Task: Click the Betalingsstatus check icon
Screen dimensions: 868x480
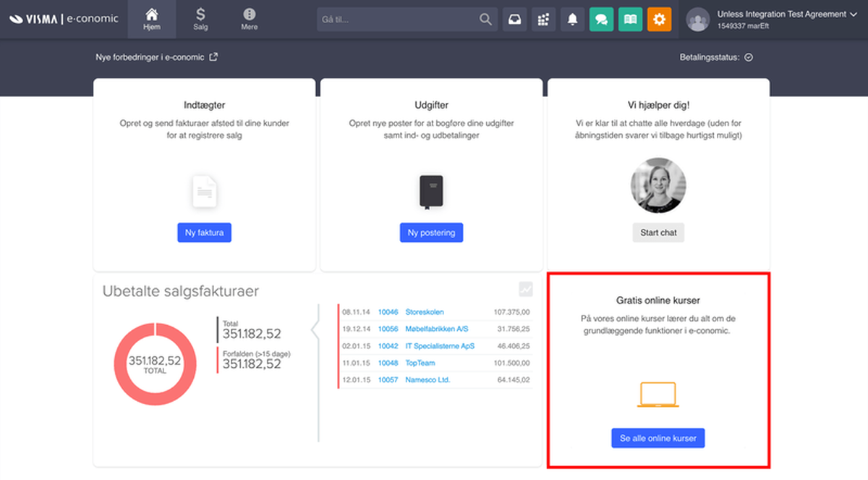Action: pyautogui.click(x=749, y=57)
